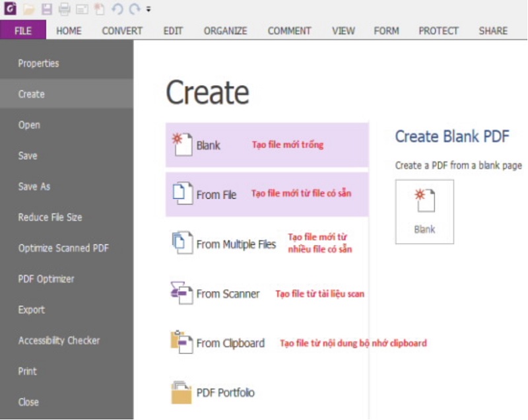Click the printer icon in quick access toolbar
The width and height of the screenshot is (528, 420).
click(64, 9)
